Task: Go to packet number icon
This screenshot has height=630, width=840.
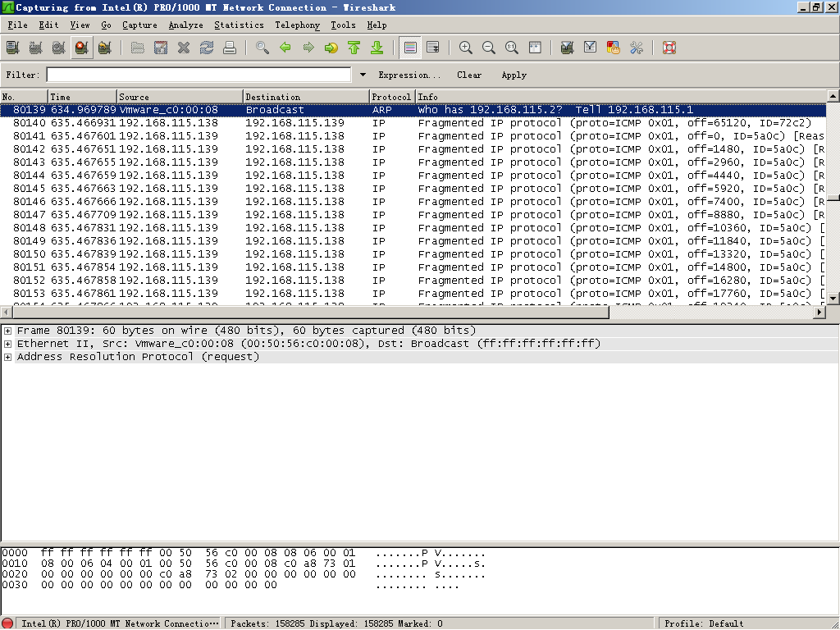Action: 331,48
